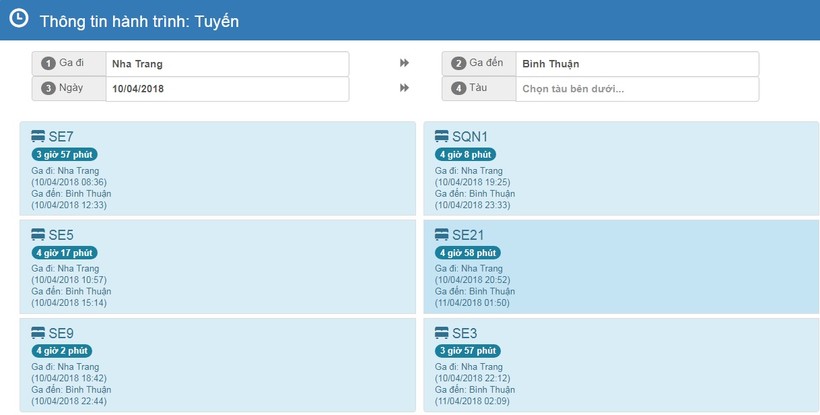Image resolution: width=820 pixels, height=415 pixels.
Task: Click the train icon beside SE7
Action: tap(38, 136)
